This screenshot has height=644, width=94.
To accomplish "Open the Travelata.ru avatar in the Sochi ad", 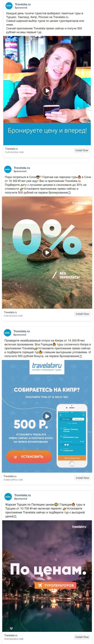I will [8, 169].
